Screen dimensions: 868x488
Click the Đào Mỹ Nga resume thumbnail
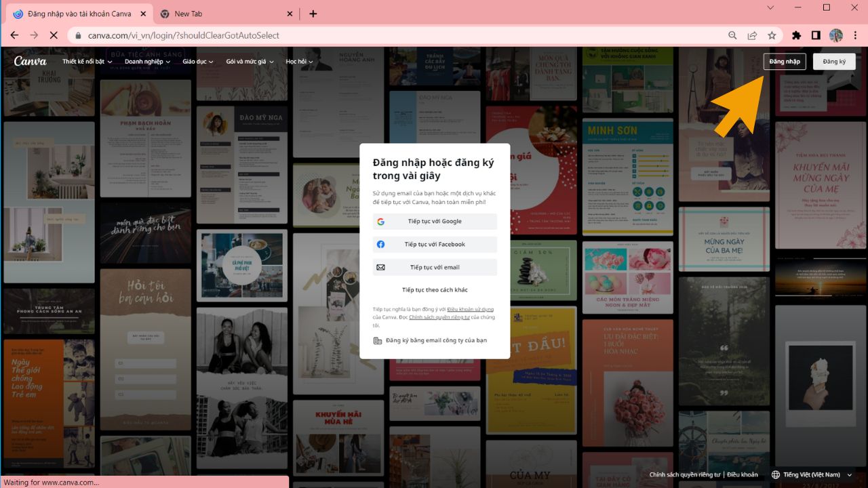tap(242, 163)
